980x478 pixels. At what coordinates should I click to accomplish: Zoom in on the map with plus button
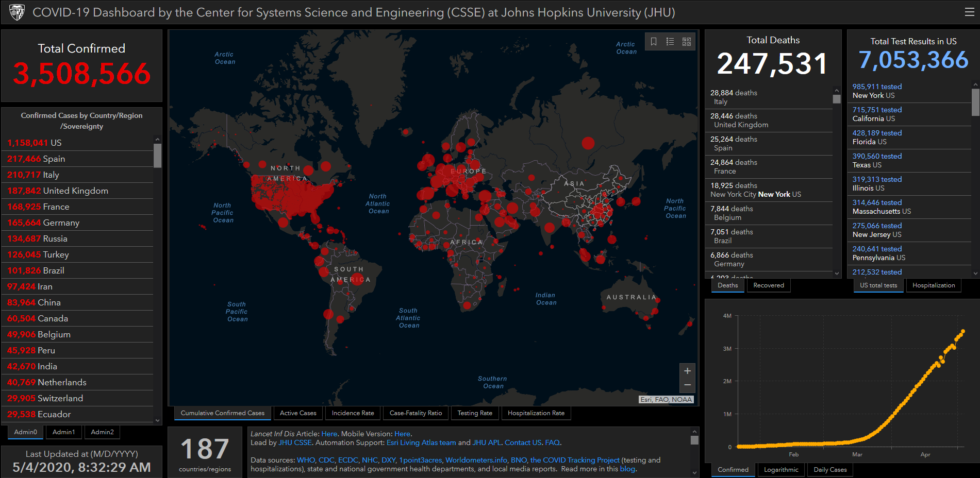pyautogui.click(x=687, y=371)
